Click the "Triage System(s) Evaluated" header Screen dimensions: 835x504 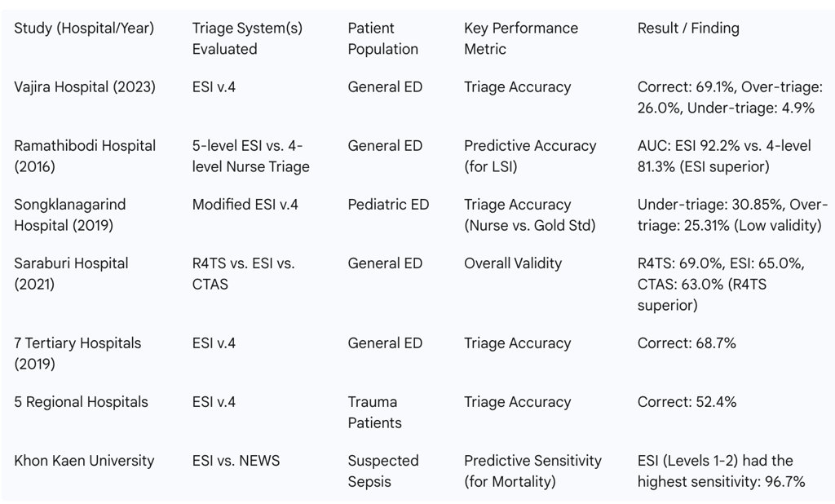point(247,38)
